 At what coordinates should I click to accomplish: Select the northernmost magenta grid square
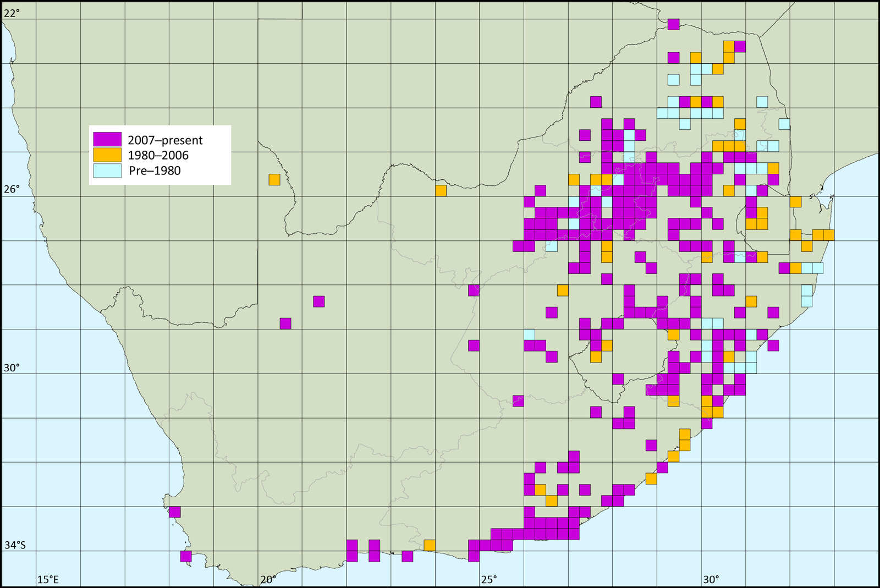click(x=673, y=24)
